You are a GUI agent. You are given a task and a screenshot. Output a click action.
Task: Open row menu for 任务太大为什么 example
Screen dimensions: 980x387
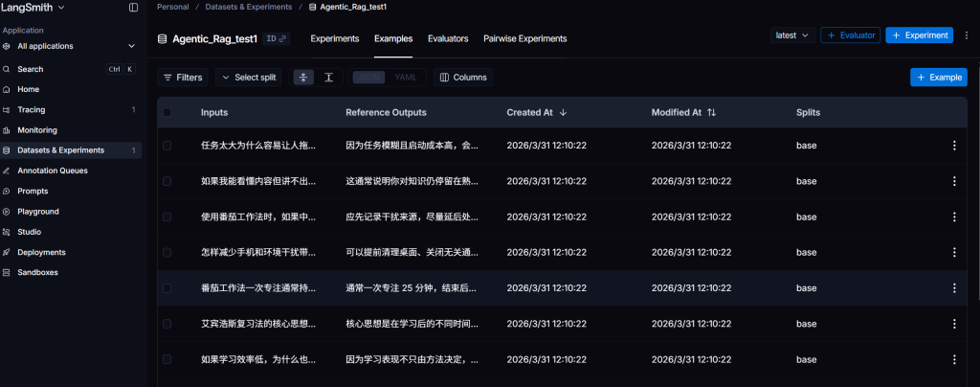pyautogui.click(x=954, y=146)
